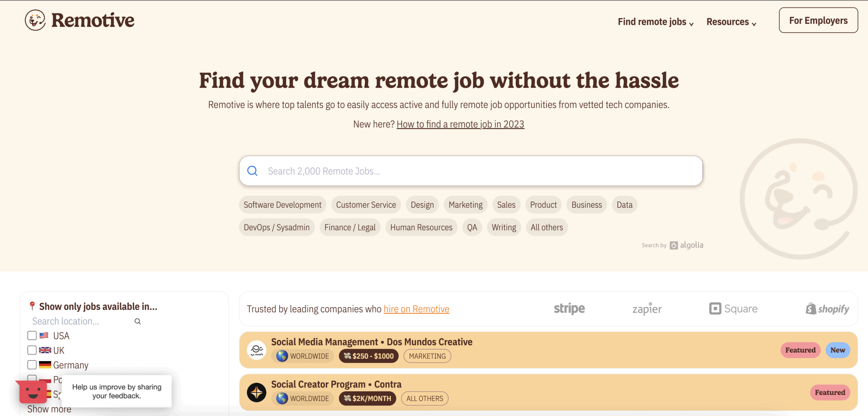Image resolution: width=868 pixels, height=416 pixels.
Task: Expand the Find remote jobs menu
Action: 656,22
